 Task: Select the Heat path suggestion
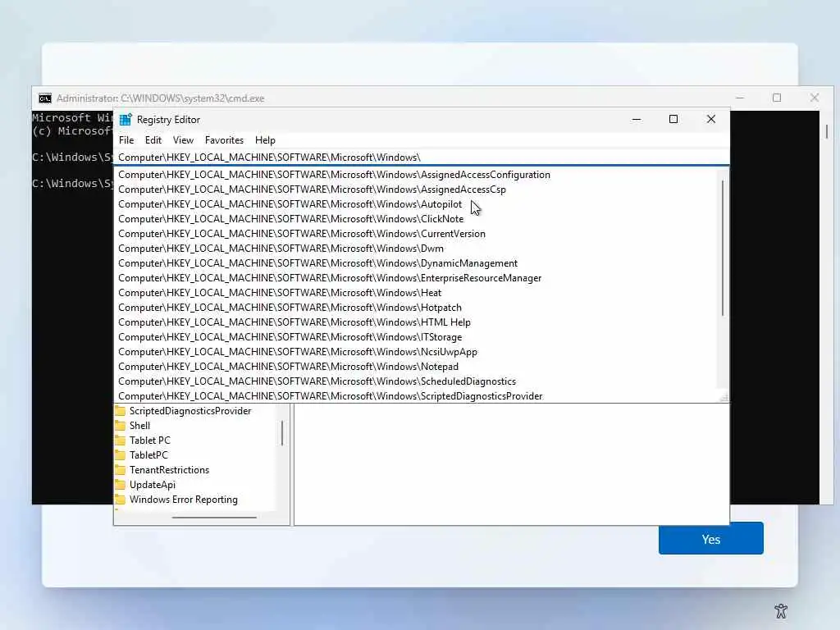416,293
